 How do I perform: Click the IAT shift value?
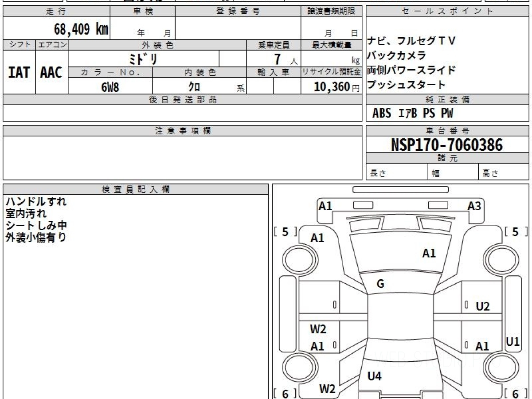click(19, 72)
